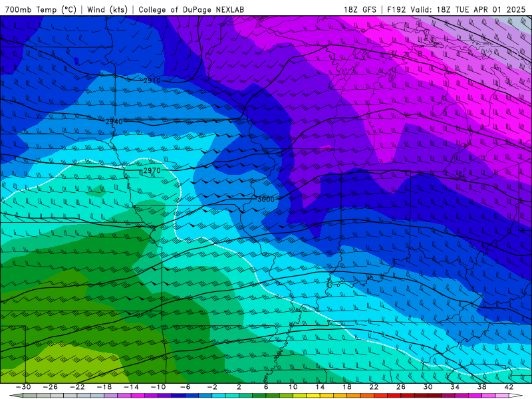Click 'College of DuPage NEXLAB' header text
The width and height of the screenshot is (532, 399).
[x=191, y=9]
